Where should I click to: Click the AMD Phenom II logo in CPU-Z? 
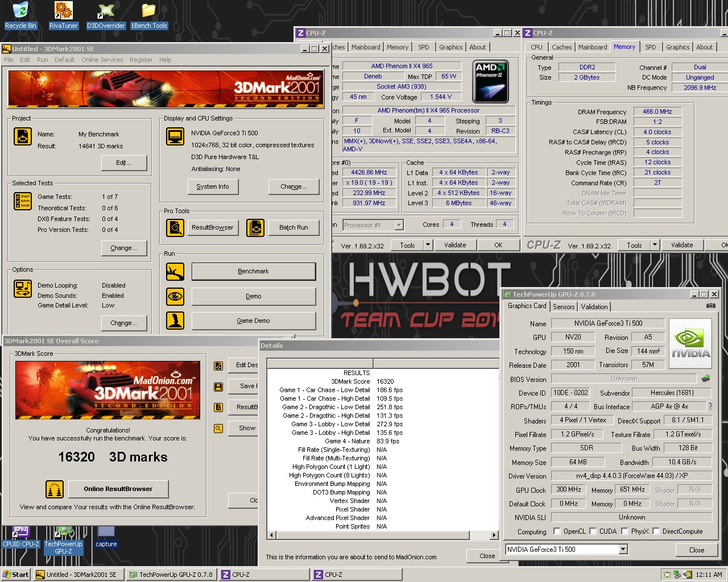point(490,82)
